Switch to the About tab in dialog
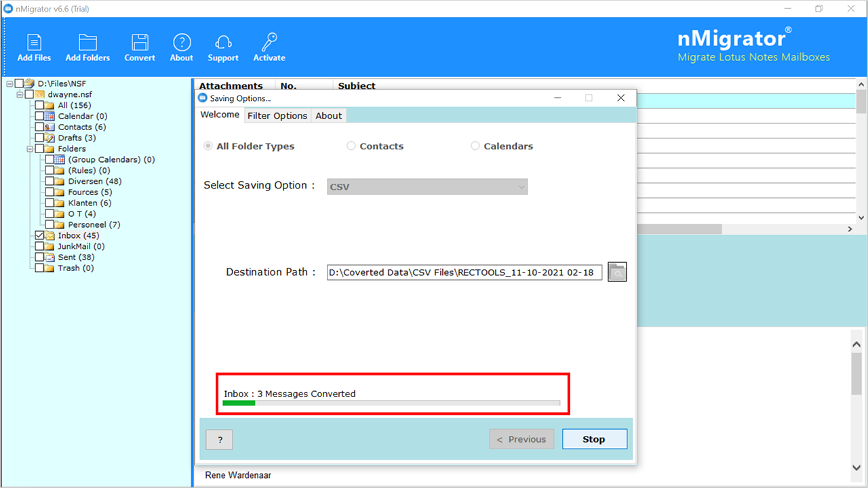The image size is (868, 488). (329, 116)
